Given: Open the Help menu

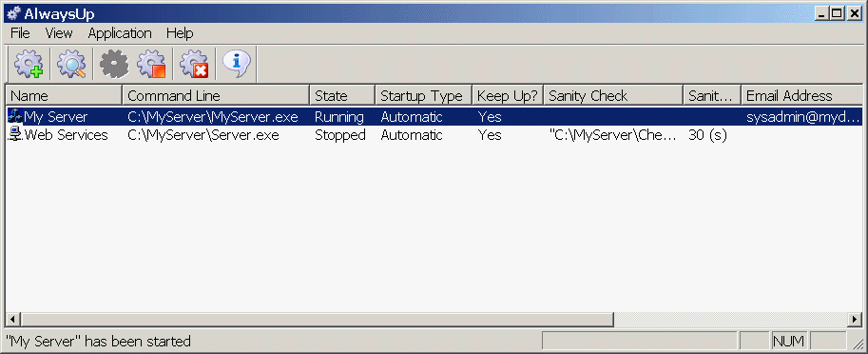Looking at the screenshot, I should tap(180, 33).
